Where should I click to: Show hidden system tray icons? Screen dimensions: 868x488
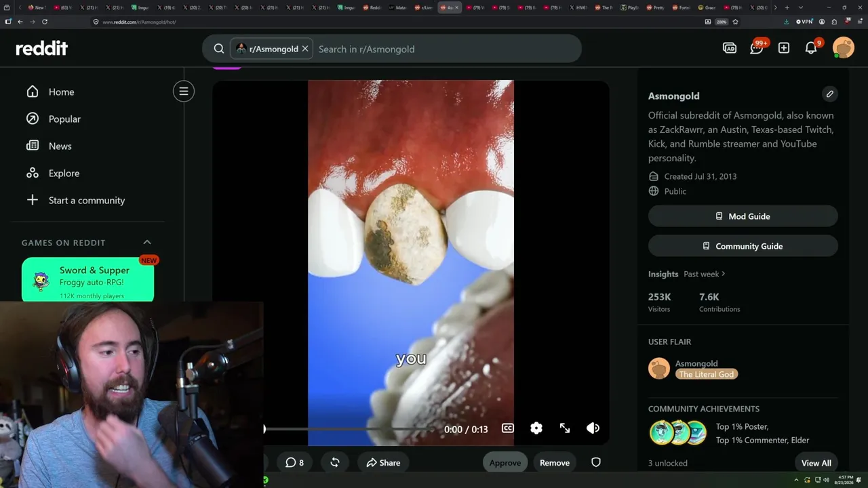(797, 480)
